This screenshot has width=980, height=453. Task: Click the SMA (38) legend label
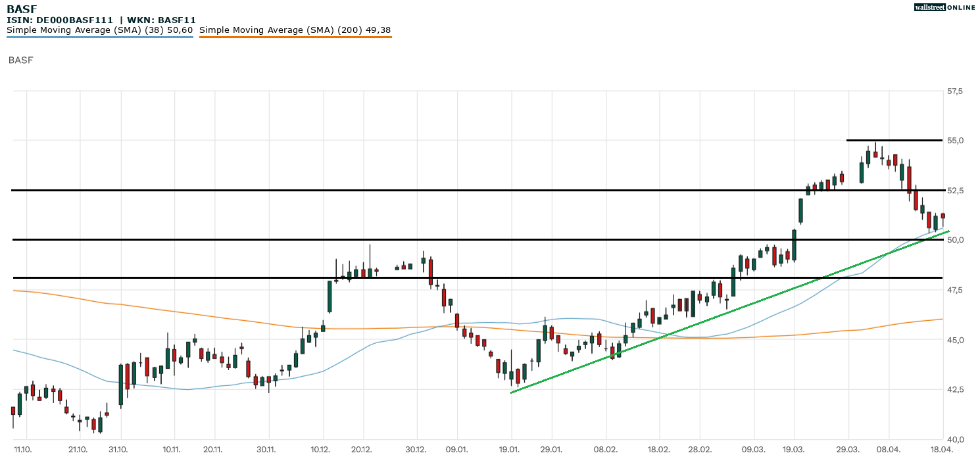tap(100, 30)
